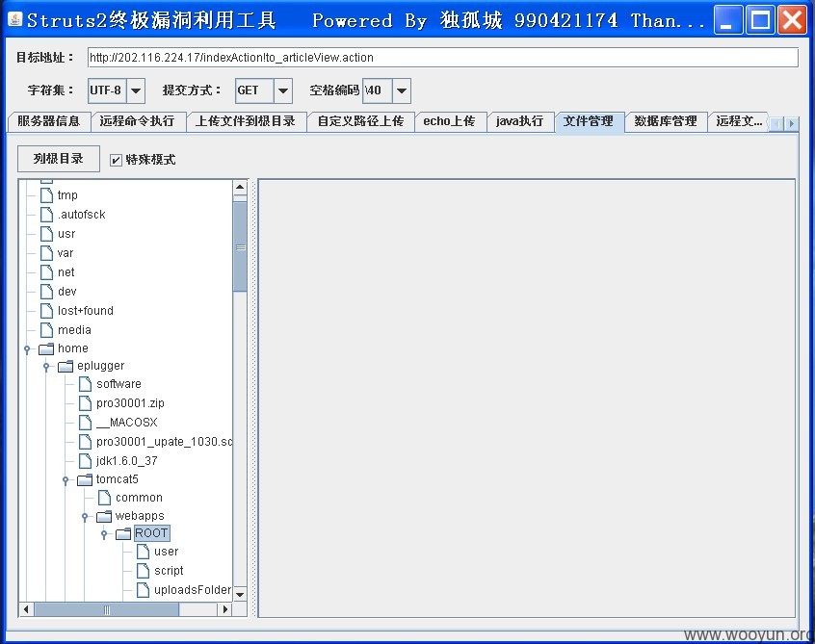Screen dimensions: 815x644
Task: Open the 自定义路径上传 tab
Action: tap(360, 121)
